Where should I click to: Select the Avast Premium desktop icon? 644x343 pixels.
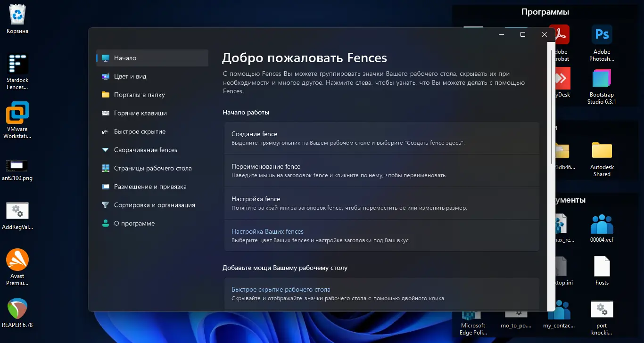coord(17,267)
